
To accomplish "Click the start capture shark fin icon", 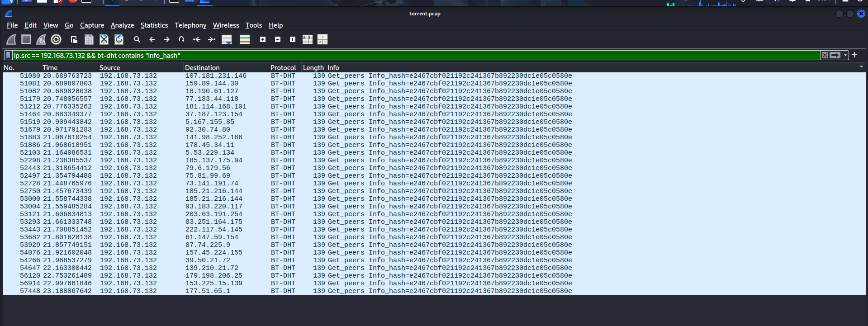I will (11, 40).
